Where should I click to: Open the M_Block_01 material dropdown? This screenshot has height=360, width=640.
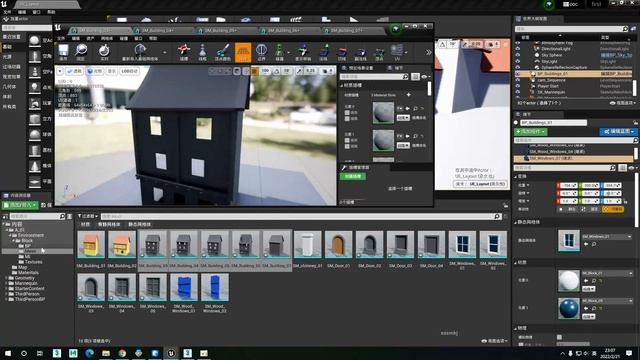(607, 273)
